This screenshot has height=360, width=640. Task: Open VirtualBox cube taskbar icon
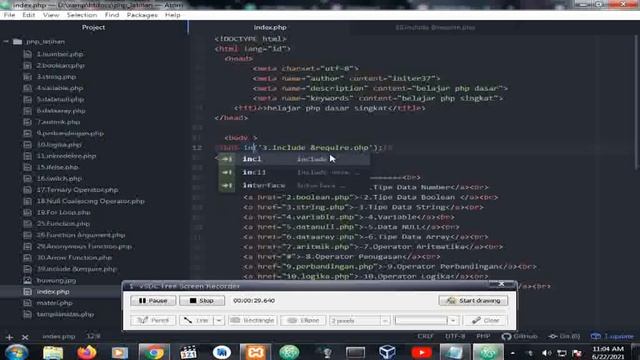[x=387, y=352]
